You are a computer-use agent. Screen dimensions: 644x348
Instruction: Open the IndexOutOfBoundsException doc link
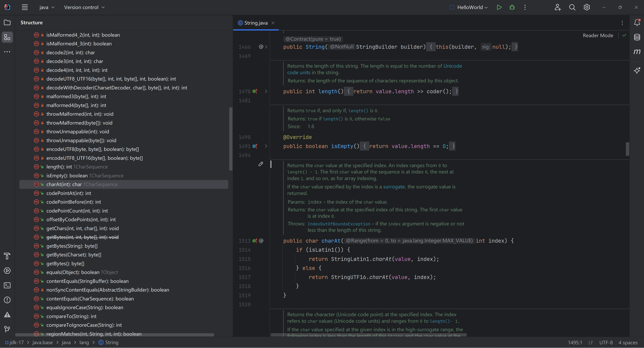[x=339, y=224]
